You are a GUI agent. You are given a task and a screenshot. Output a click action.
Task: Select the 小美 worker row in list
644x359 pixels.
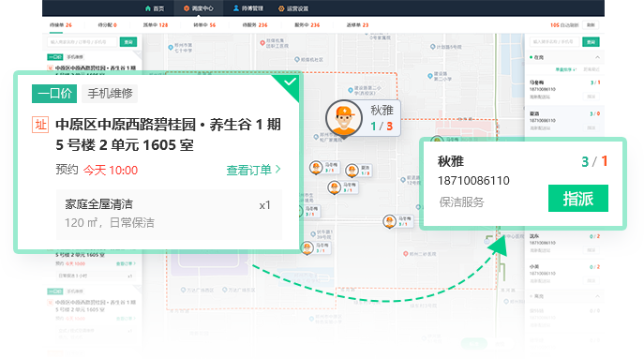[565, 274]
